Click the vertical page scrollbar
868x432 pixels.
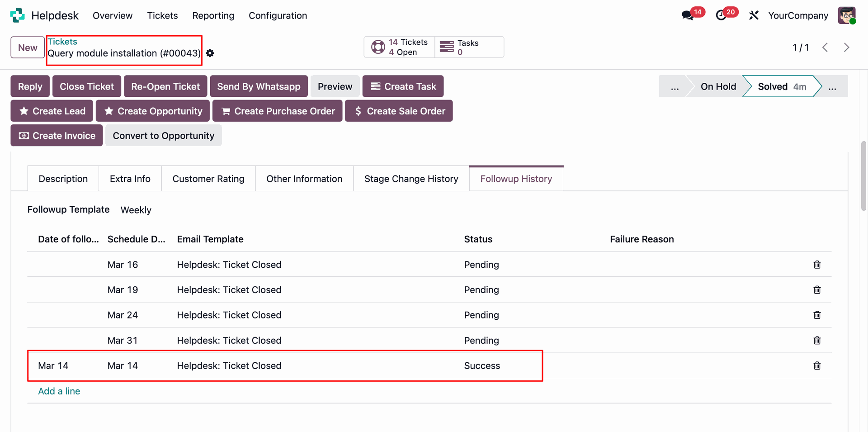click(863, 176)
